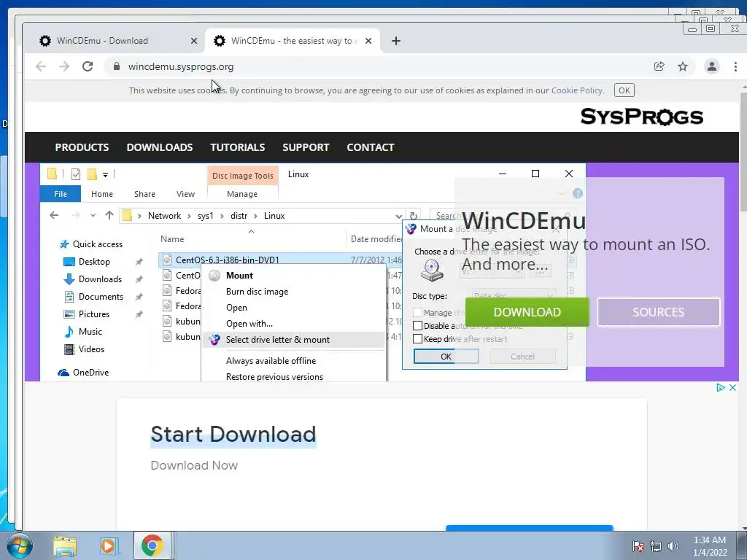Click the WinCDEmu icon beside 'Select drive letter & mount'

coord(214,340)
